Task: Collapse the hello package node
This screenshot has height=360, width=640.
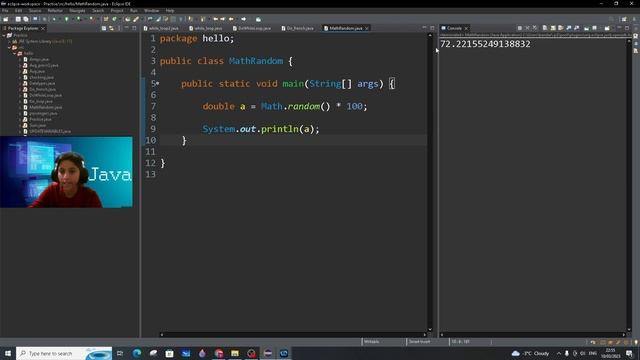Action: tap(15, 53)
